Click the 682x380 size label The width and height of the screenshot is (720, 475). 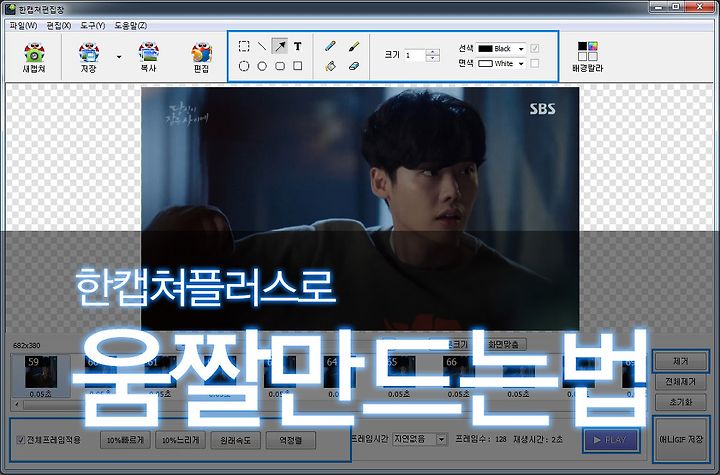point(26,345)
